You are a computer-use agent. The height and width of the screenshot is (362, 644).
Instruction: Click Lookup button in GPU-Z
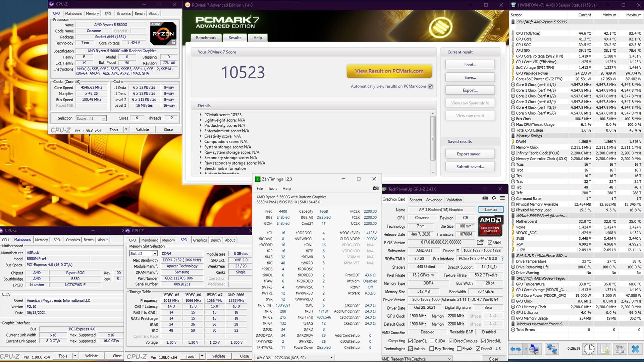(x=490, y=209)
